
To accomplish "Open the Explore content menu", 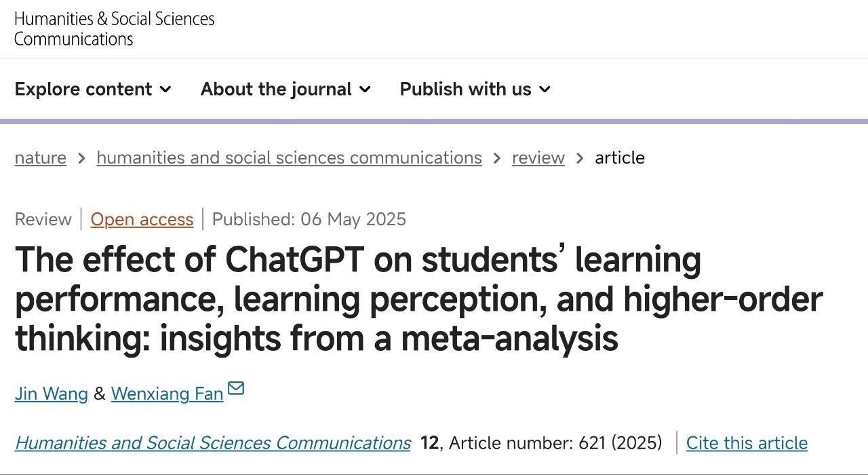I will tap(93, 89).
